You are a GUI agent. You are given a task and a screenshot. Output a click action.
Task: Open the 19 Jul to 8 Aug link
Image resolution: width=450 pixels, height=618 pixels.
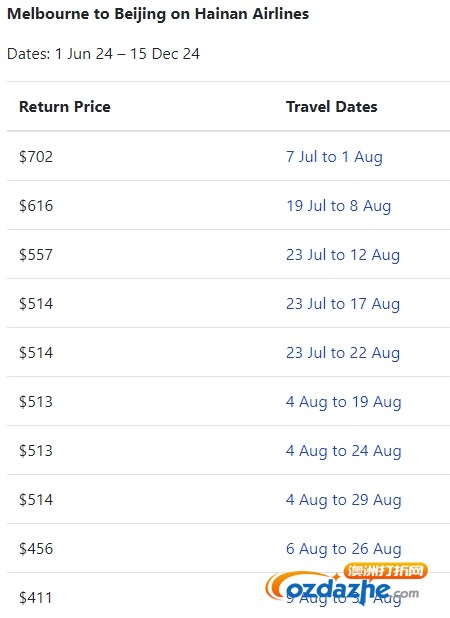[338, 206]
